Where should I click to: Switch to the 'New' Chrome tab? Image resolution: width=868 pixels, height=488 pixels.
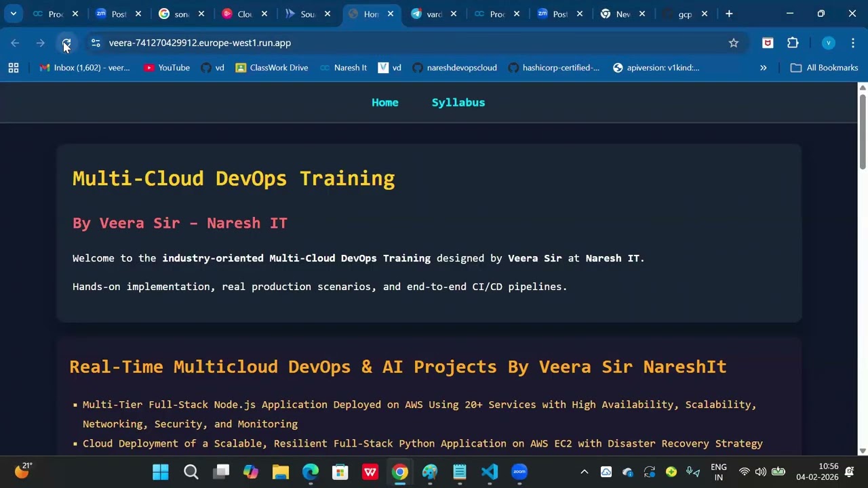(x=622, y=14)
